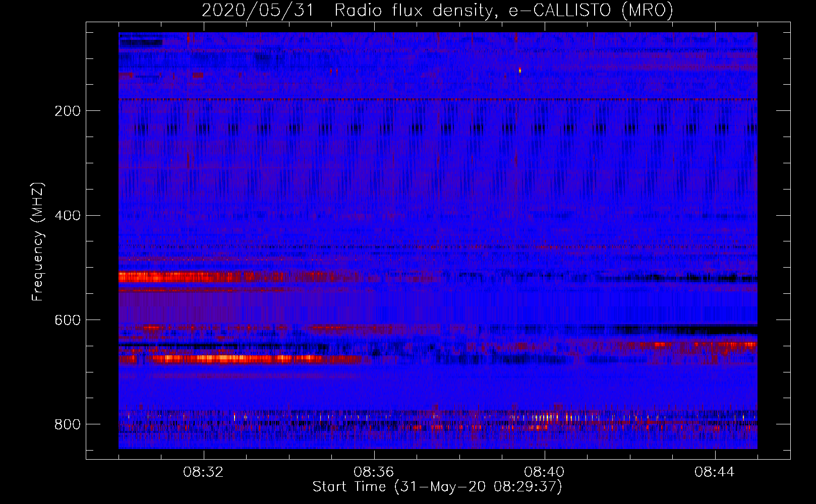Click the plot title '2020/05/31 Radio flux density, e-CALLISTO (MRO)'
Screen dimensions: 816x504
pyautogui.click(x=437, y=10)
